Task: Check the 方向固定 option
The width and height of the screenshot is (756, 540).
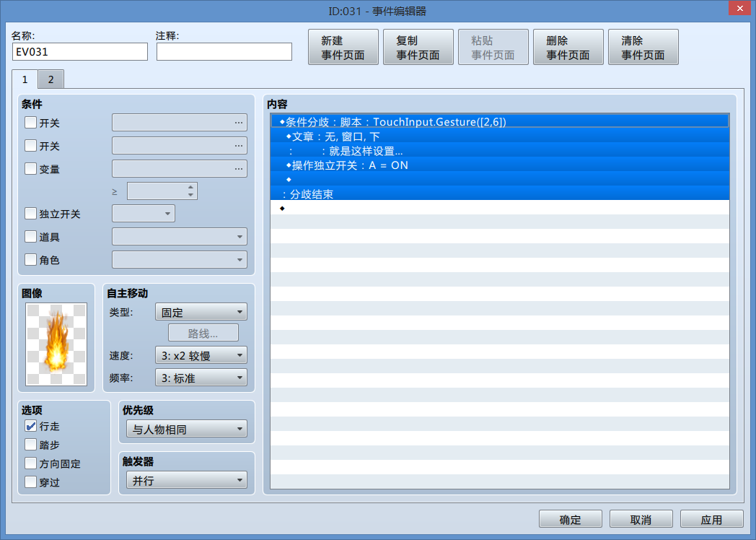Action: click(30, 463)
